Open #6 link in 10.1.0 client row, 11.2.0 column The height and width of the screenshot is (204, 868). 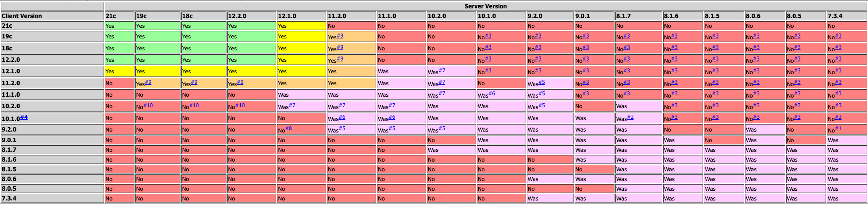point(342,117)
